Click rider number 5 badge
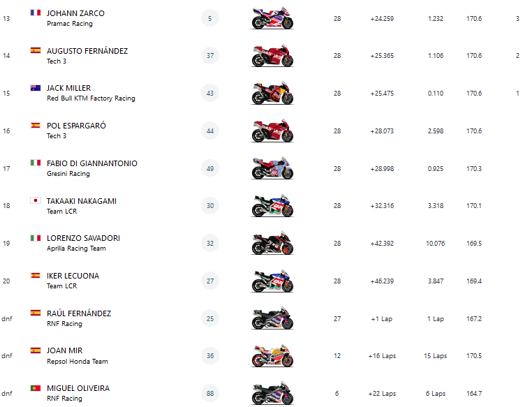532x407 pixels. [x=210, y=18]
